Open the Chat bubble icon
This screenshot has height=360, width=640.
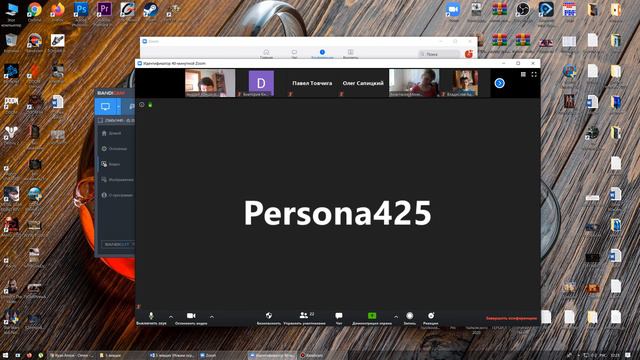pyautogui.click(x=339, y=316)
